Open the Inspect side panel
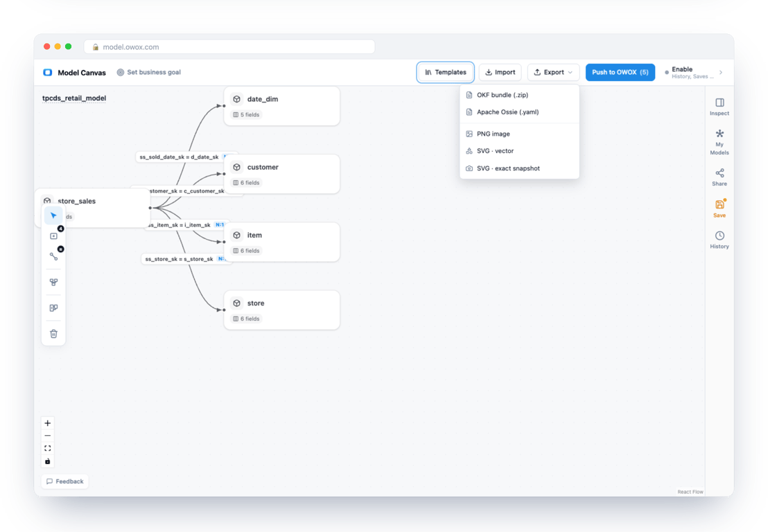This screenshot has width=768, height=532. [719, 106]
